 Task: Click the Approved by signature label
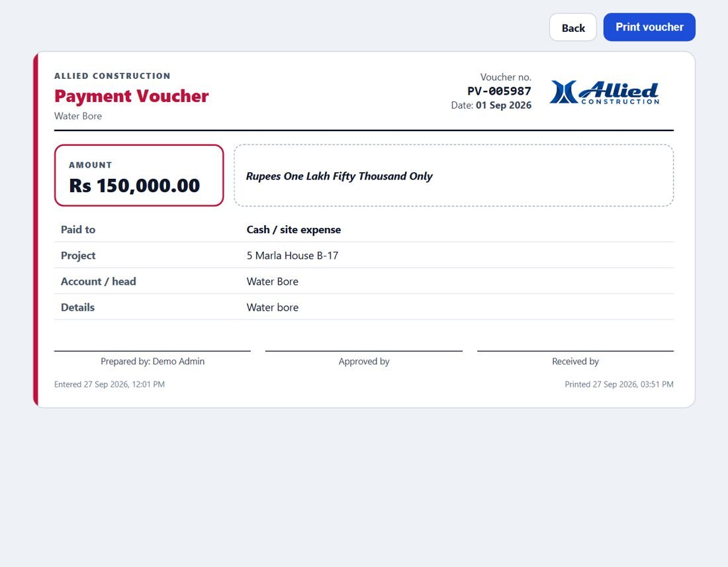pos(364,362)
